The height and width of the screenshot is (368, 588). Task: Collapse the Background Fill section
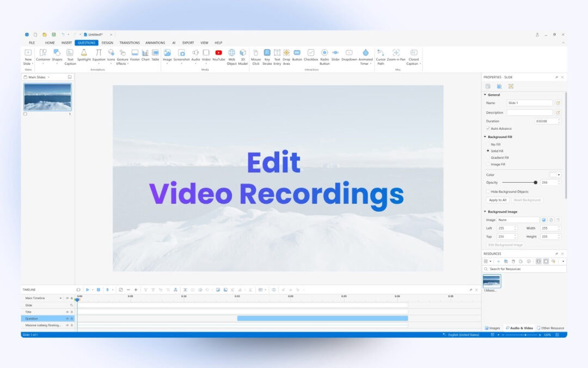tap(485, 137)
